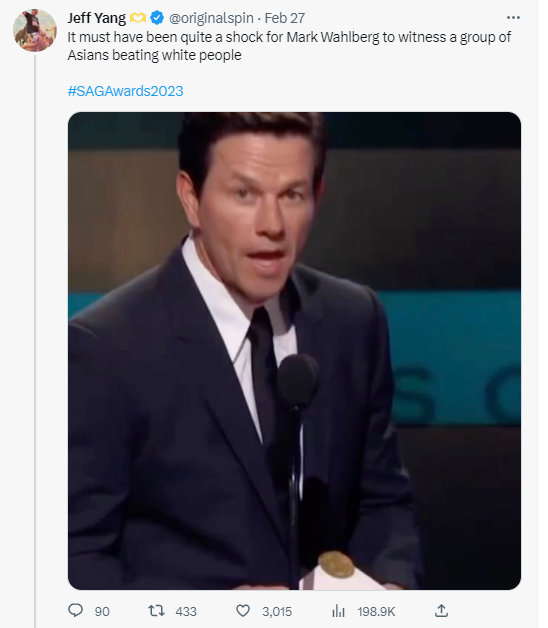548x628 pixels.
Task: Open Jeff Yang's profile avatar
Action: point(35,30)
